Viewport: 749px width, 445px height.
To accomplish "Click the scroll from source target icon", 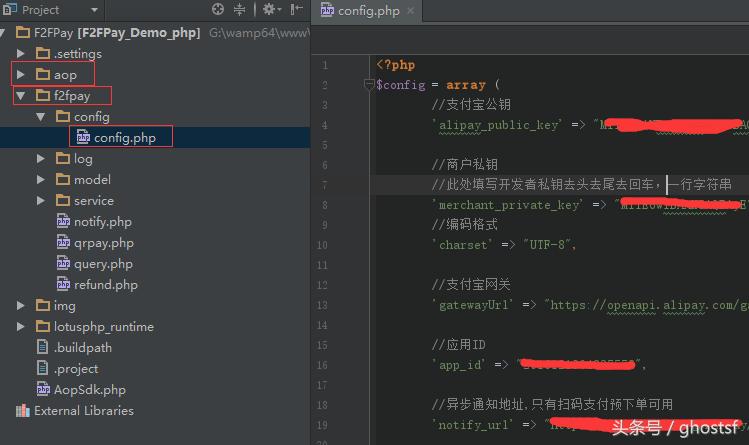I will pyautogui.click(x=218, y=10).
